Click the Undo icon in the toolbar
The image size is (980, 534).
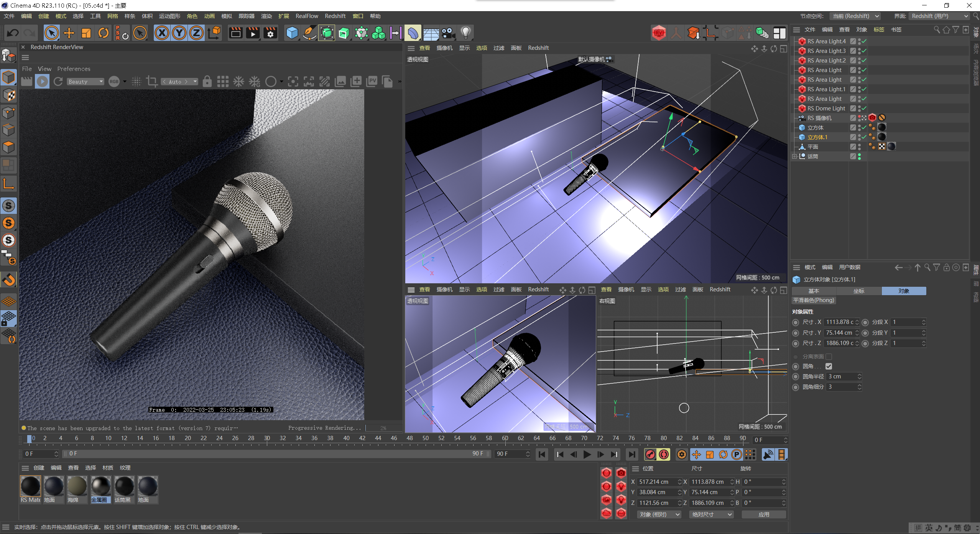point(12,33)
